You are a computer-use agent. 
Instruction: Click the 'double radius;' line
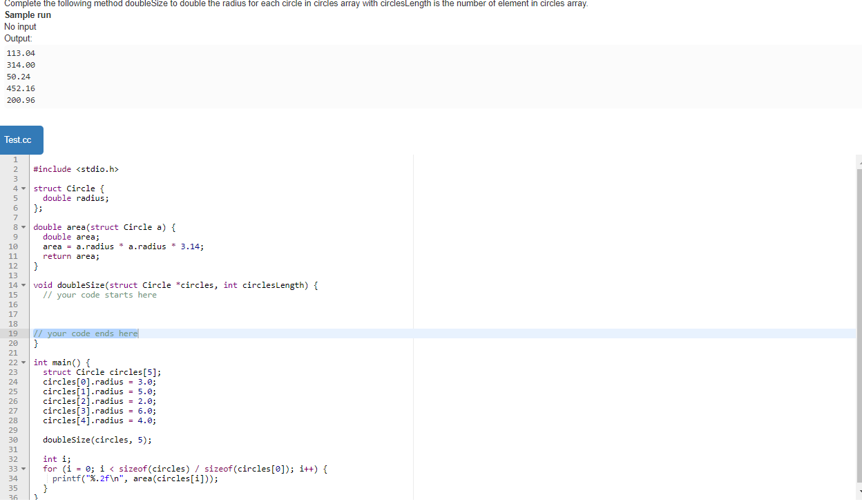pyautogui.click(x=76, y=198)
